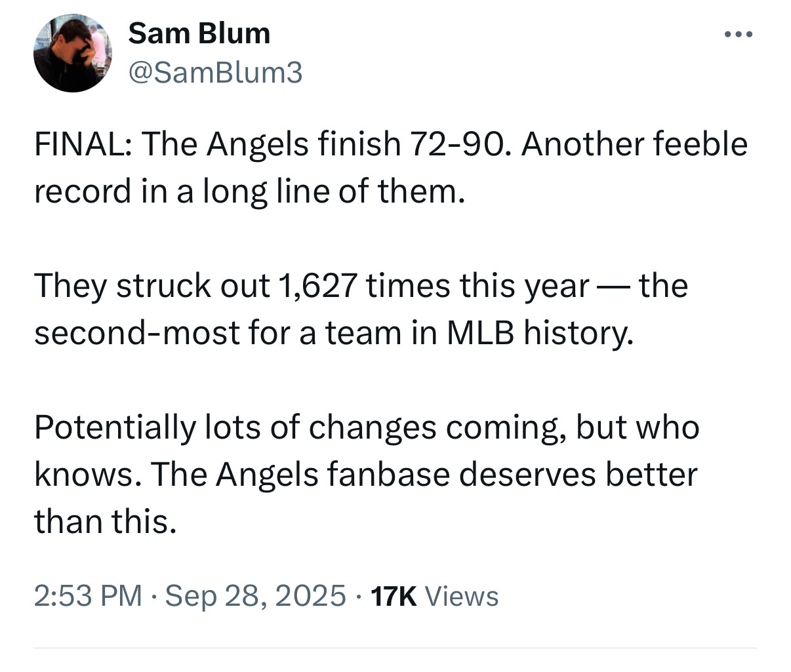
Task: Click the final line 'than this.'
Action: point(105,522)
